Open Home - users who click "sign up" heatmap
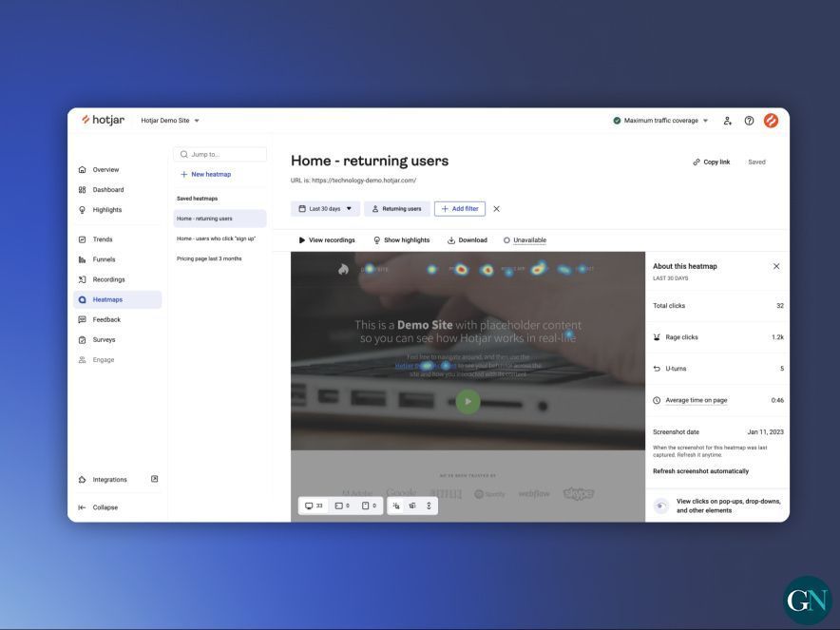The image size is (840, 630). [x=217, y=239]
